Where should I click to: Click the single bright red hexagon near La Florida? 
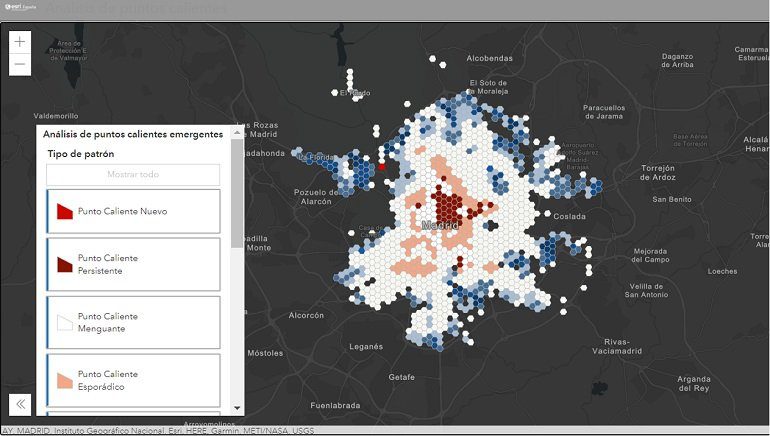[x=382, y=167]
